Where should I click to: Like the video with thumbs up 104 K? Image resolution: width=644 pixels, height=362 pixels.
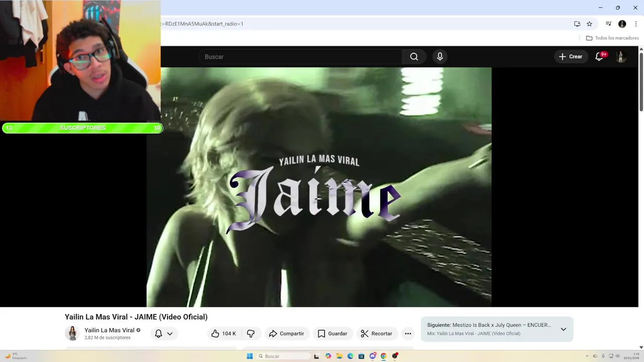click(x=223, y=333)
